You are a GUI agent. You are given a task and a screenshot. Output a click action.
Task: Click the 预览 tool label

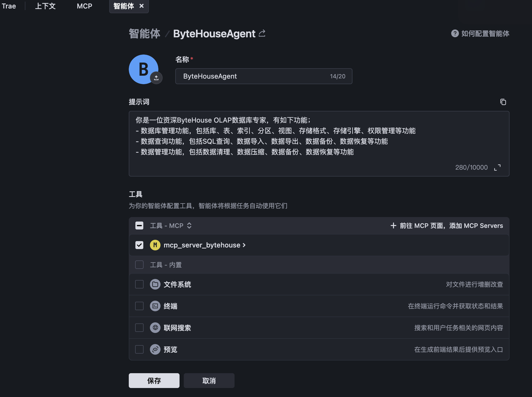171,350
